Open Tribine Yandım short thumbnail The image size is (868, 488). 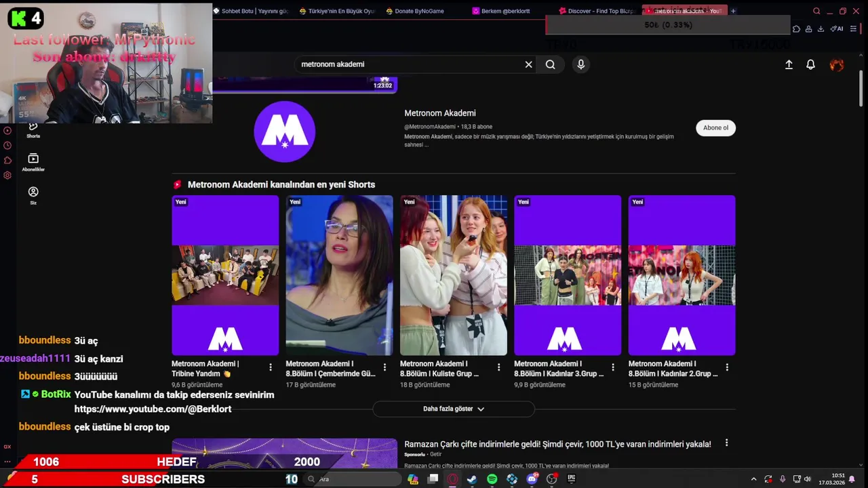[x=225, y=275]
